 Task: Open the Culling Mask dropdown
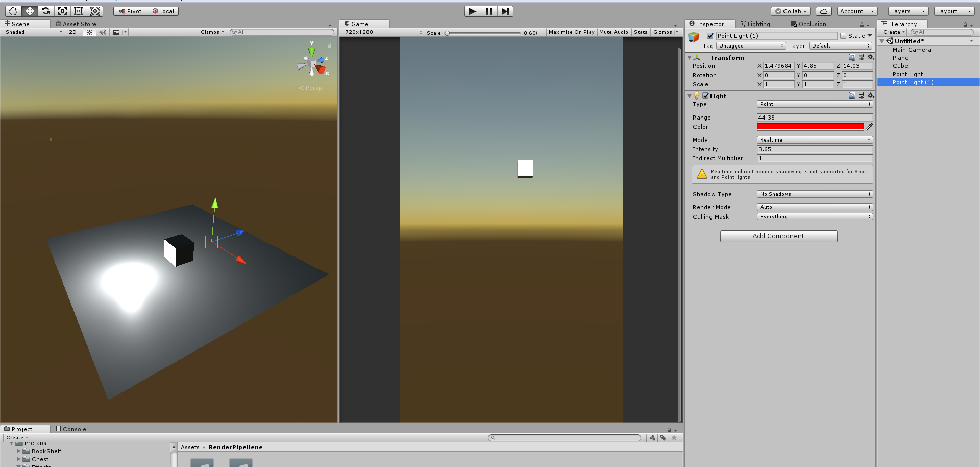point(815,217)
